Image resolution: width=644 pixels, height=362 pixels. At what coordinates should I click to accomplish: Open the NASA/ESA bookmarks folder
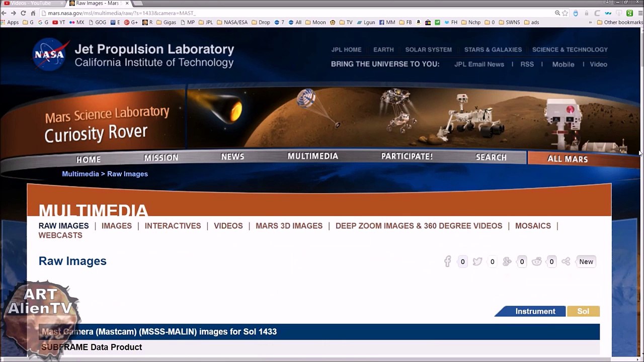click(x=232, y=22)
